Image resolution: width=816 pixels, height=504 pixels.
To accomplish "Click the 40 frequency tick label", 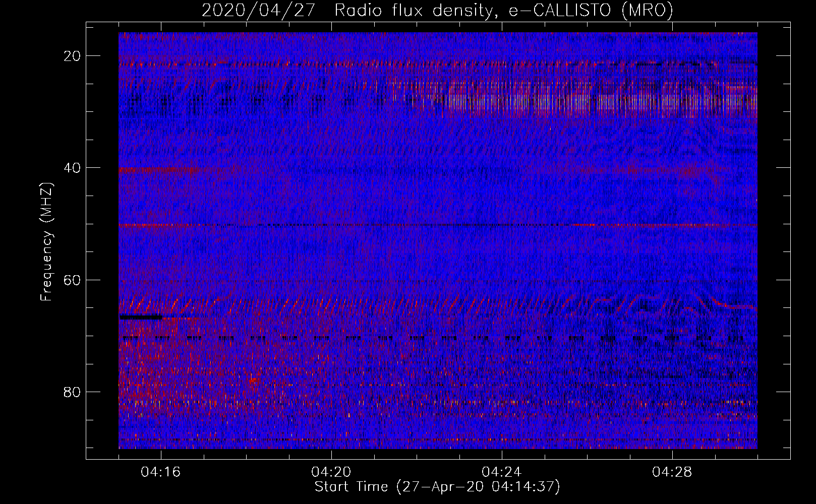I will tap(72, 168).
